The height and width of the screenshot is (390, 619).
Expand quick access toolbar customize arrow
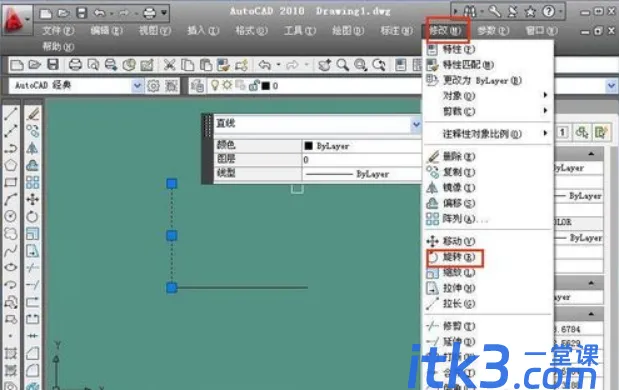tap(164, 13)
